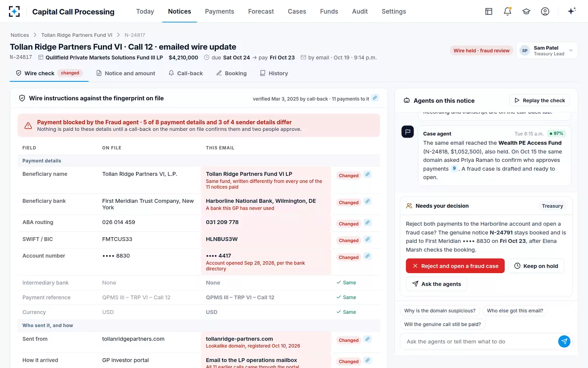Open the AI sparkle assistant icon
The height and width of the screenshot is (368, 588).
click(x=572, y=11)
